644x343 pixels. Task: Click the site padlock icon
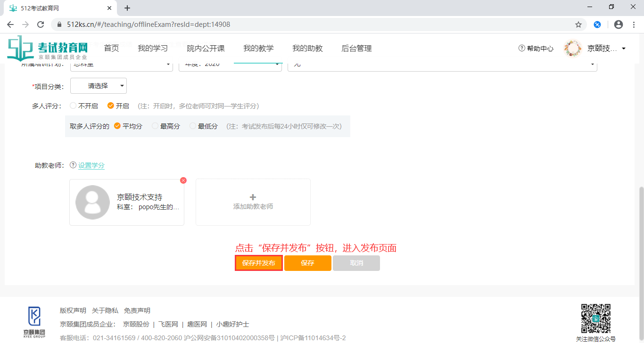(x=59, y=24)
